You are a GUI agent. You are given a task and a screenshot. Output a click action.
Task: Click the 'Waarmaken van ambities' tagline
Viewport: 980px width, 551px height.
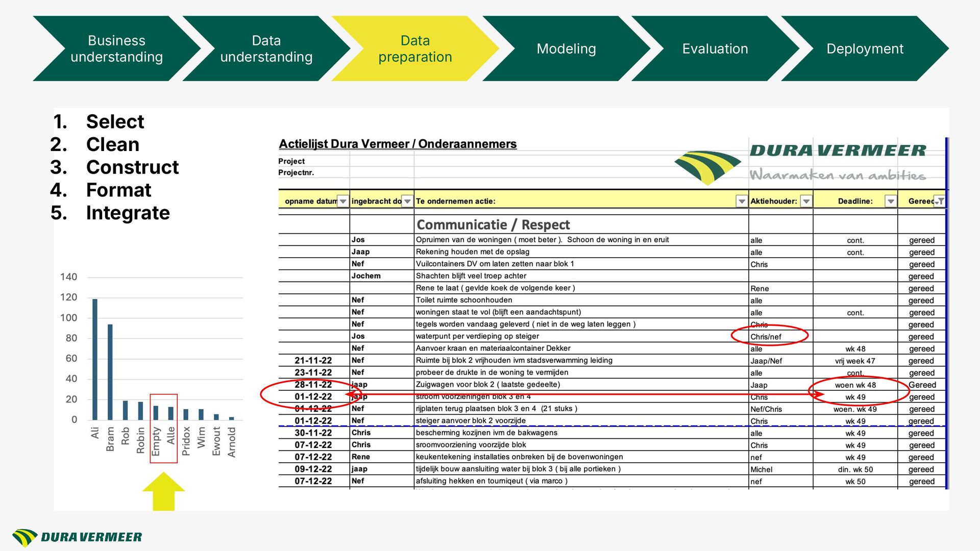[837, 175]
